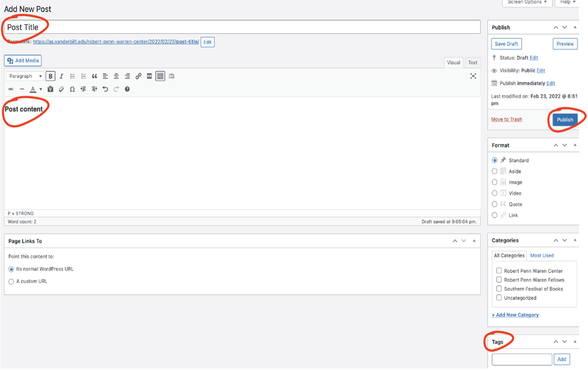The image size is (588, 370).
Task: Open the text color dropdown arrow
Action: pos(40,89)
